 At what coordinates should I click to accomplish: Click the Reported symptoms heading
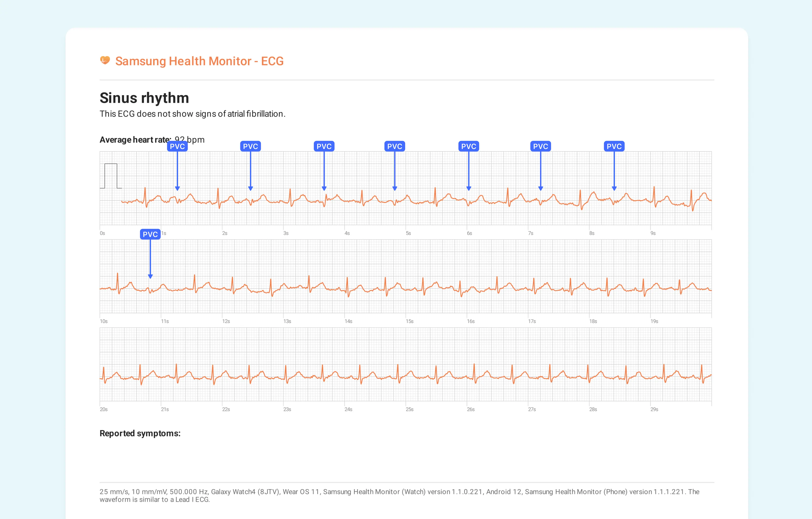140,433
